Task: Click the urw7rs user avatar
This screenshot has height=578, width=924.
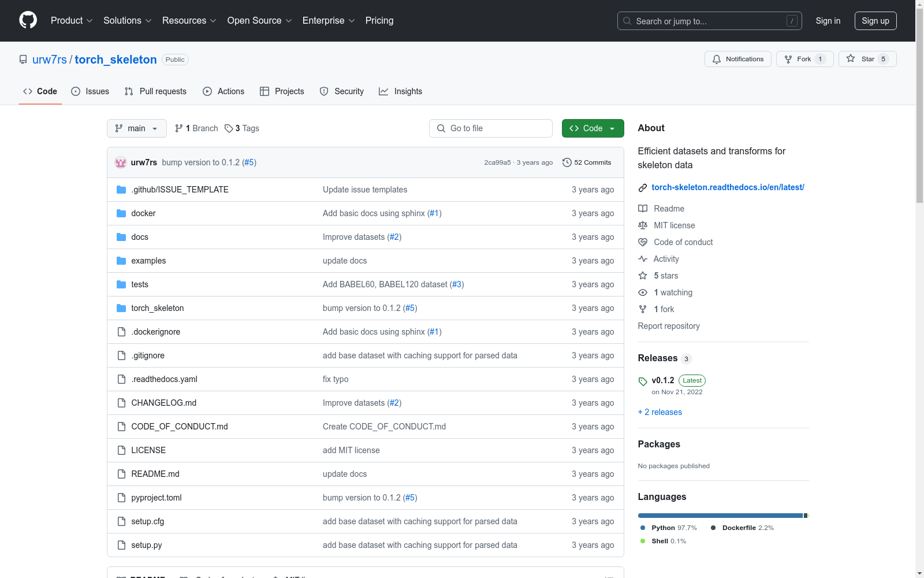Action: tap(121, 162)
